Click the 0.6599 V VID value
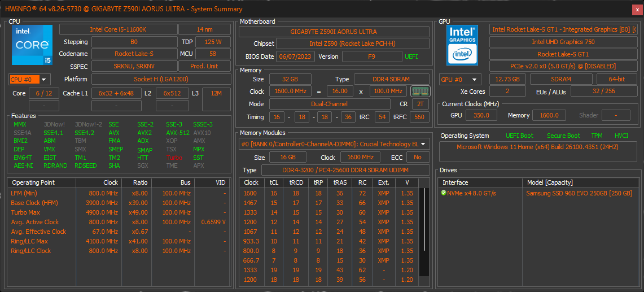The height and width of the screenshot is (292, 644). coord(213,222)
